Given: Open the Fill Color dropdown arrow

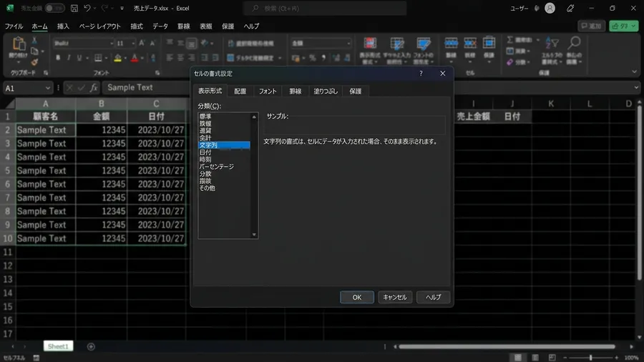Looking at the screenshot, I should 125,58.
